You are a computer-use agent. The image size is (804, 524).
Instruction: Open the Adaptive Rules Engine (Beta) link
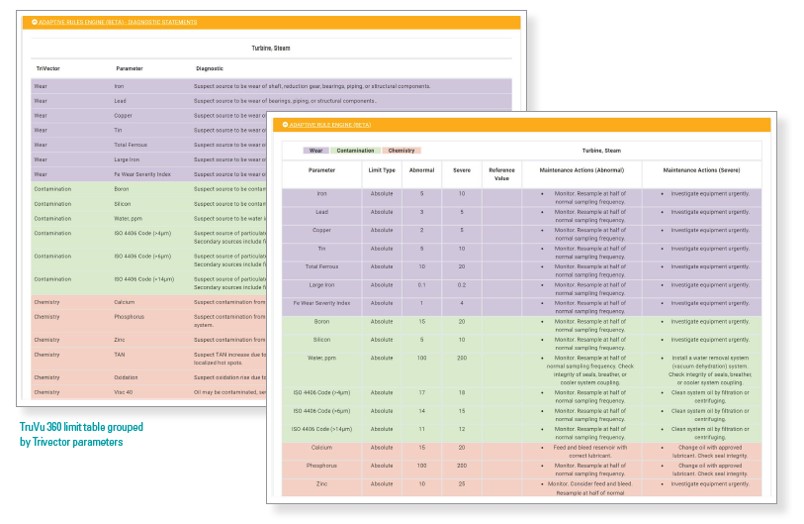pyautogui.click(x=332, y=125)
